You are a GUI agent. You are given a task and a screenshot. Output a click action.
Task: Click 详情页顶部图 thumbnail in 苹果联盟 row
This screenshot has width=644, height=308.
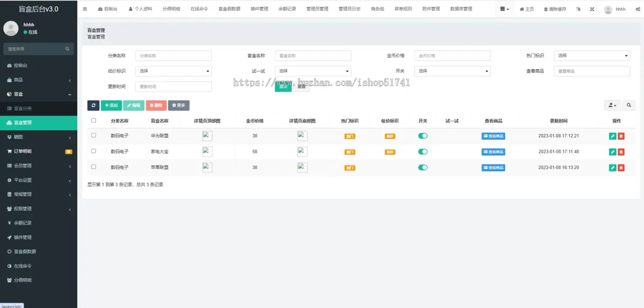207,167
